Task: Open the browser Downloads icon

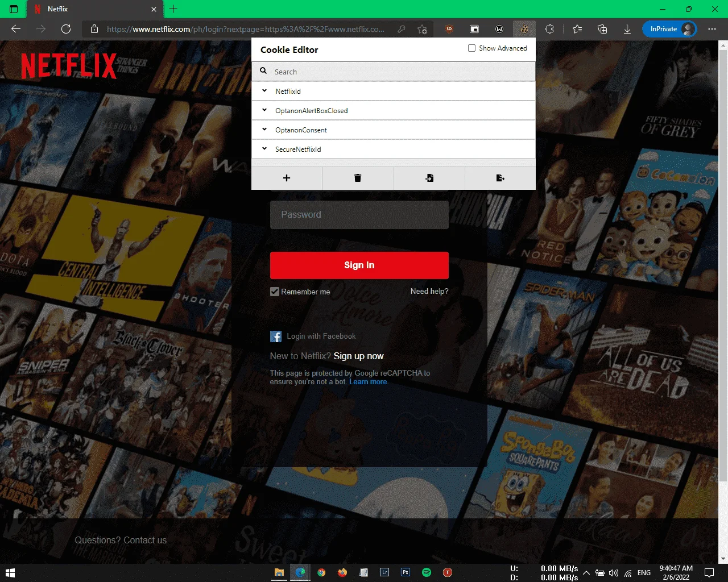Action: [627, 29]
